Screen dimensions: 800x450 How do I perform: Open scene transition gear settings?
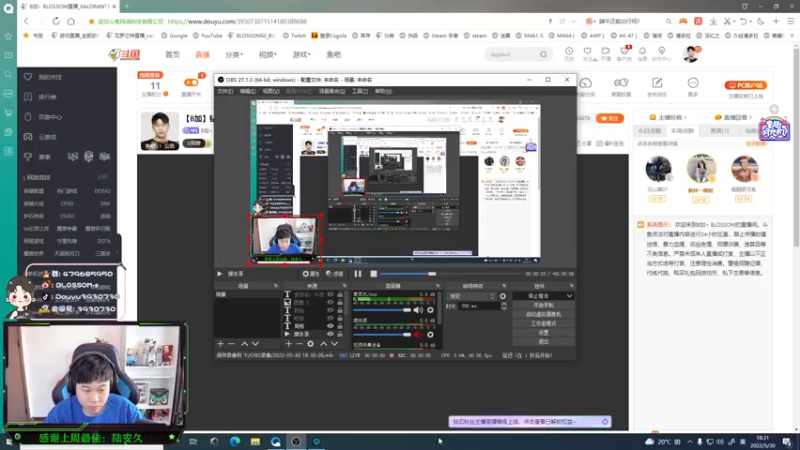click(503, 296)
